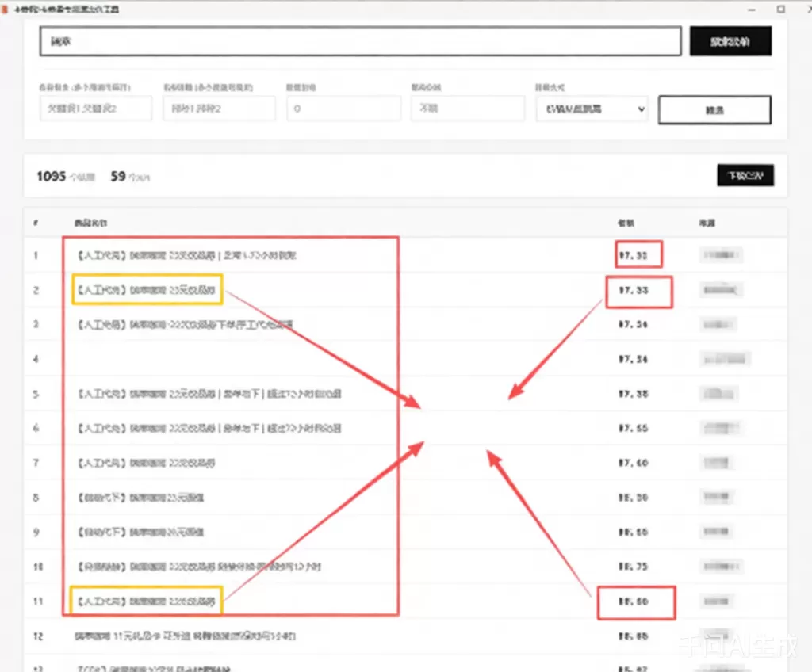Viewport: 812px width, 672px height.
Task: Select the yellow-highlighted product in row 11
Action: point(146,601)
